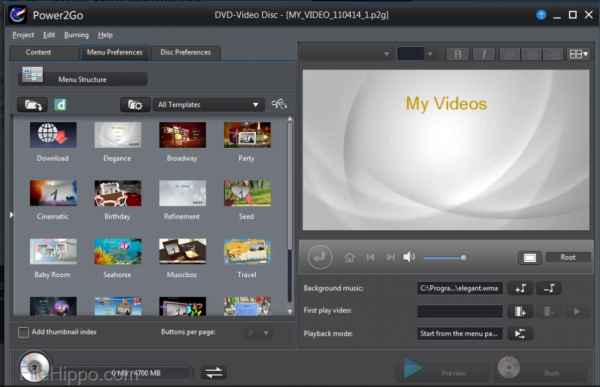
Task: Switch disc capacity toggle arrows icon
Action: (214, 372)
